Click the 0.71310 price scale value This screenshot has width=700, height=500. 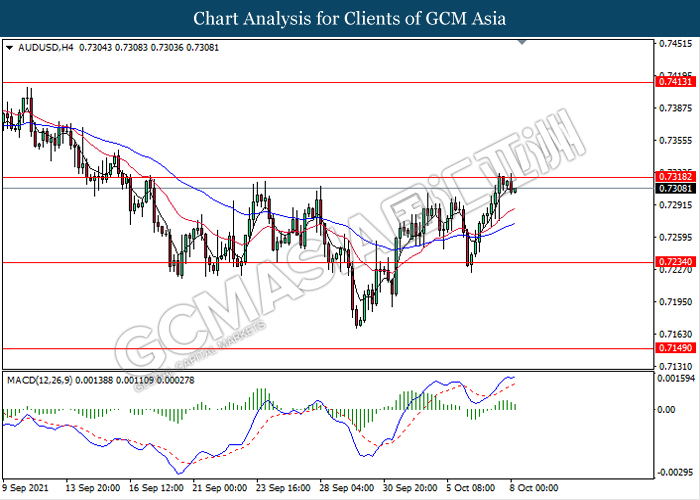click(x=676, y=367)
